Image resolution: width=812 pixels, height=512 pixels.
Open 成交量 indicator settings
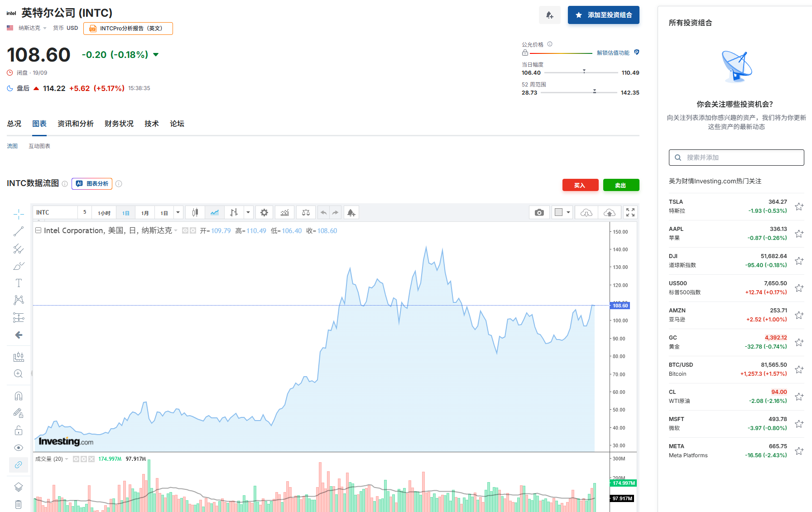(84, 459)
